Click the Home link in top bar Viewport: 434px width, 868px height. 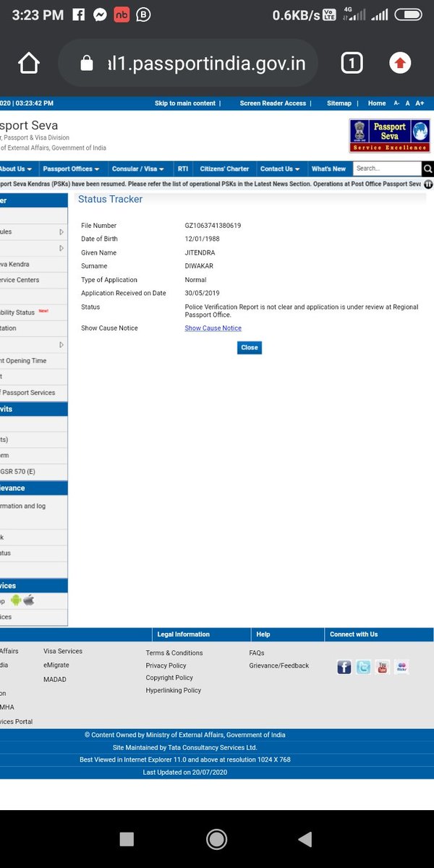[377, 103]
